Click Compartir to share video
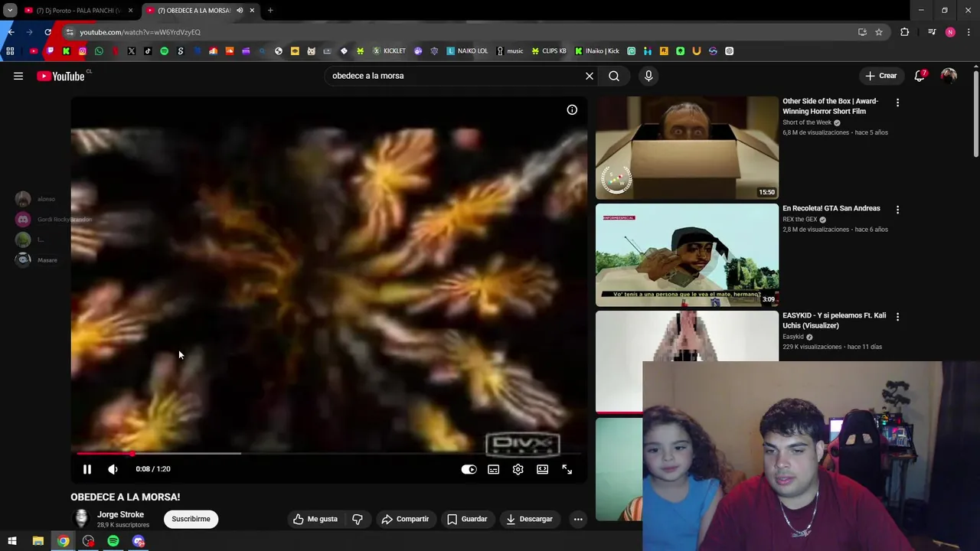980x551 pixels. tap(406, 519)
